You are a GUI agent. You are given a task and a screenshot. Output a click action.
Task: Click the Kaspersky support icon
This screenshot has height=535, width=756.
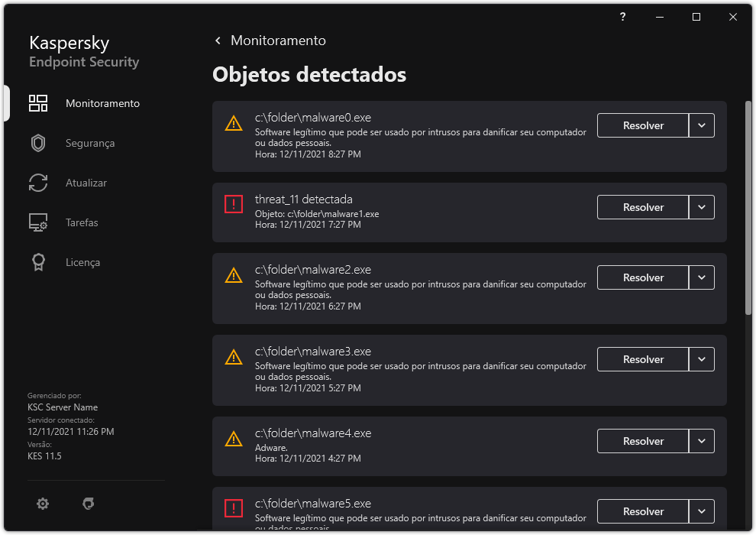[x=88, y=504]
